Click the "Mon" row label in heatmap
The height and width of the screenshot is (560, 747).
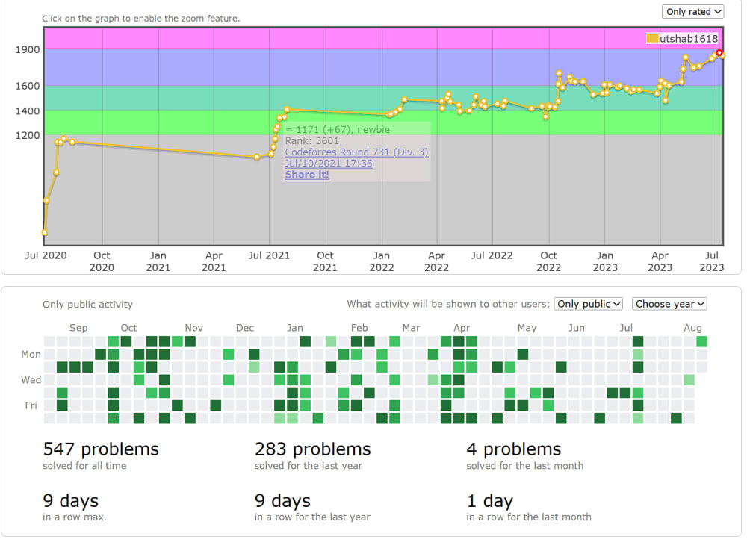point(30,355)
